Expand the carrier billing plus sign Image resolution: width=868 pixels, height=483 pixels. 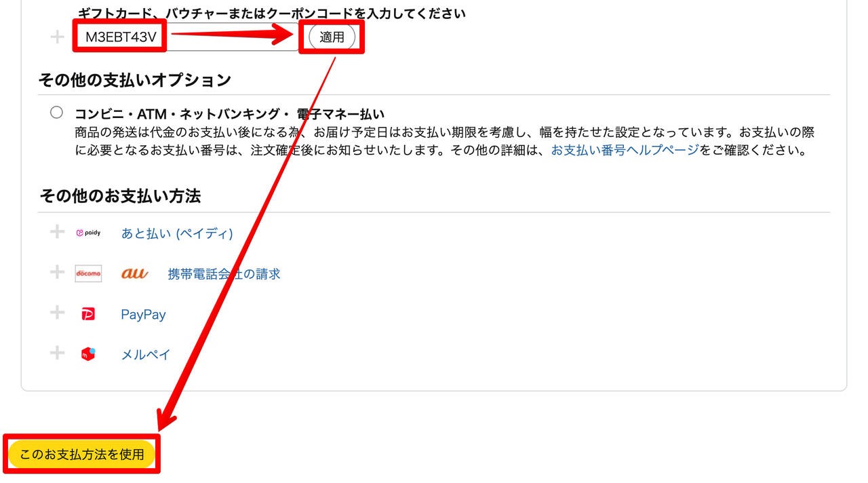click(x=58, y=273)
